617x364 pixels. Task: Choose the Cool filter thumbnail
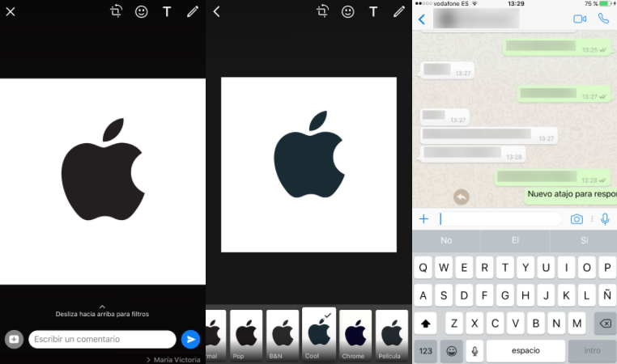click(319, 334)
